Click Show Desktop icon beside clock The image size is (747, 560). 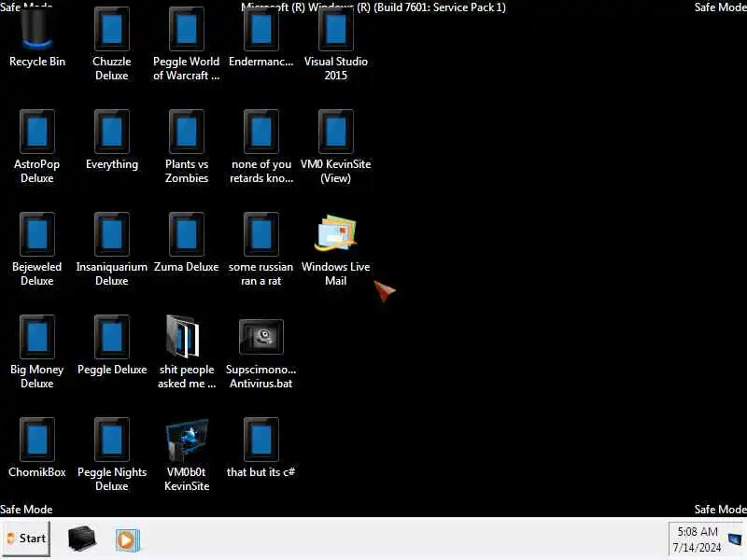[735, 539]
